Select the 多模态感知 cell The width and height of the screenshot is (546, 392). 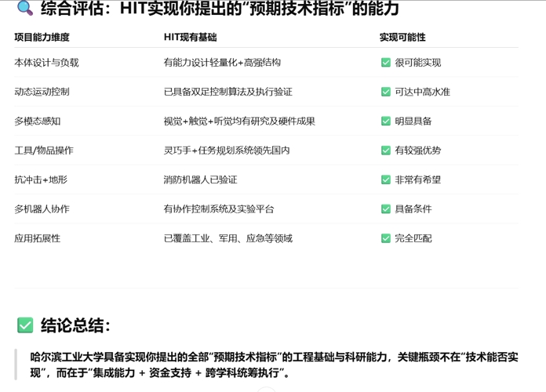point(37,122)
